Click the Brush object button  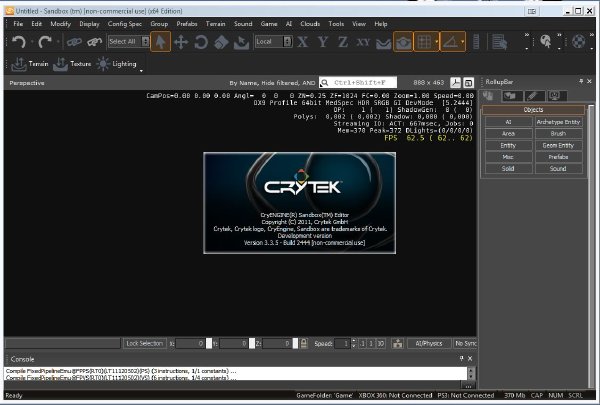(x=558, y=134)
